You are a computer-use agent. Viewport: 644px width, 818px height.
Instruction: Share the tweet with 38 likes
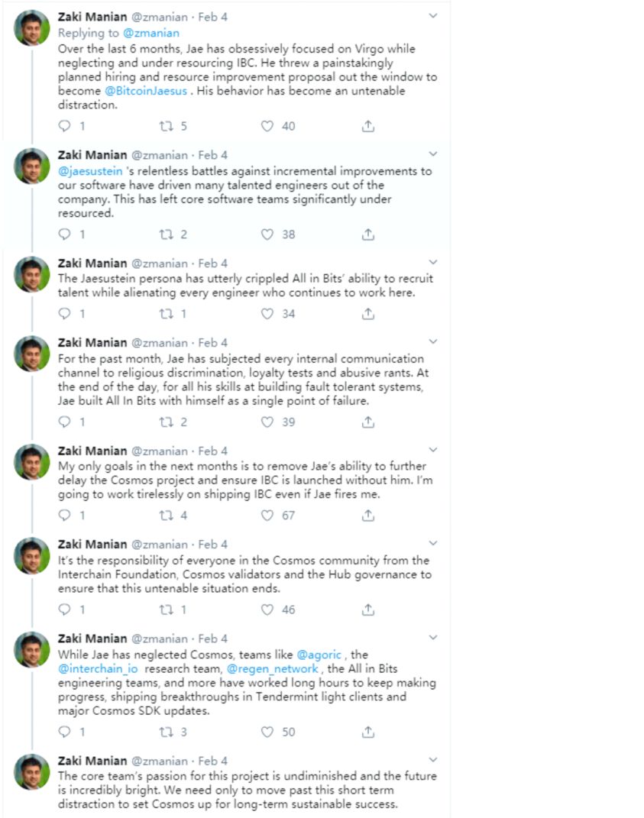(368, 234)
